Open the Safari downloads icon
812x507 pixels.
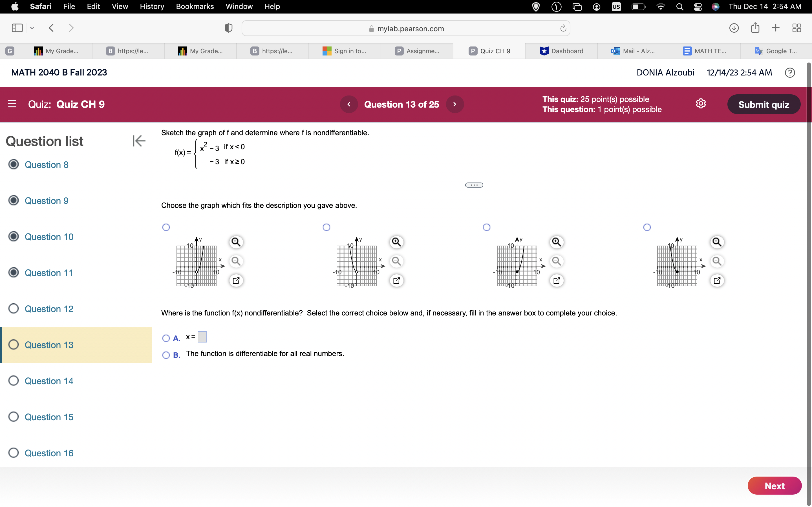[x=734, y=28]
